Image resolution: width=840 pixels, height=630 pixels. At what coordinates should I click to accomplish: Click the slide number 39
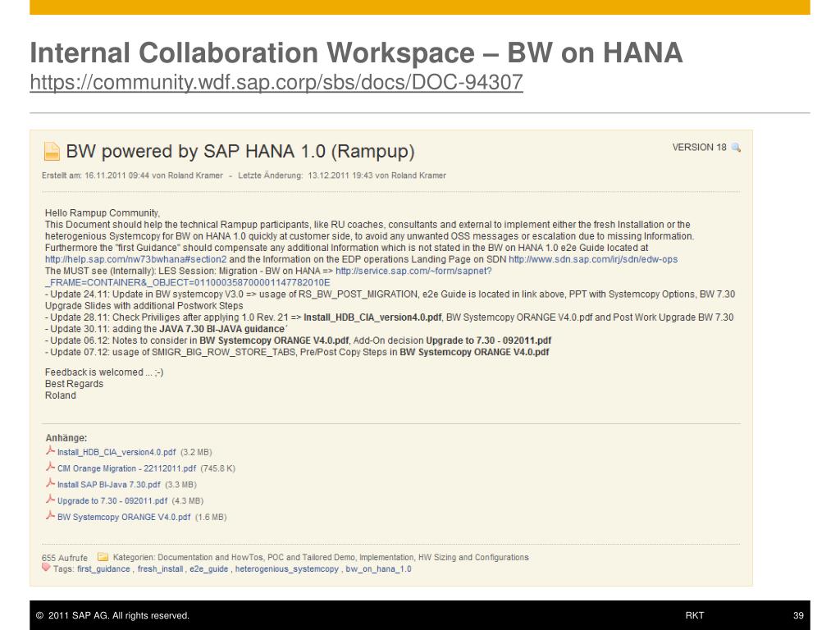(x=798, y=615)
